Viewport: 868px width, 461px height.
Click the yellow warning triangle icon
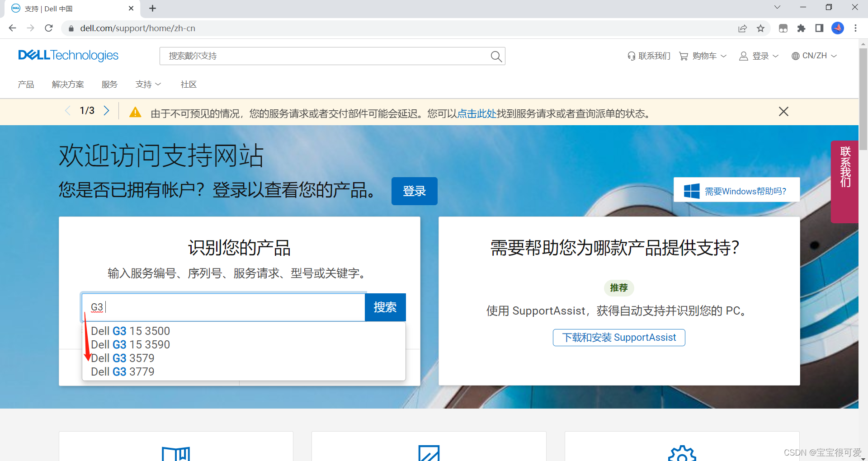[x=135, y=112]
